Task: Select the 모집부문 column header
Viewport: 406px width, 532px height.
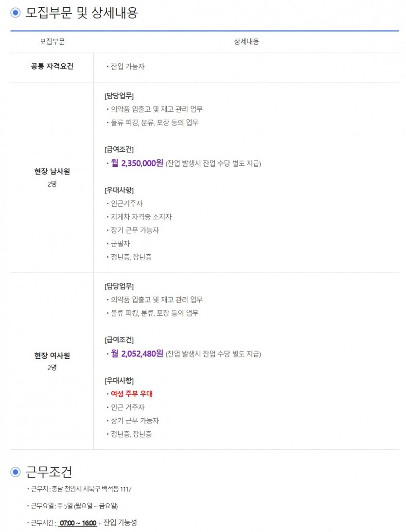Action: 52,42
